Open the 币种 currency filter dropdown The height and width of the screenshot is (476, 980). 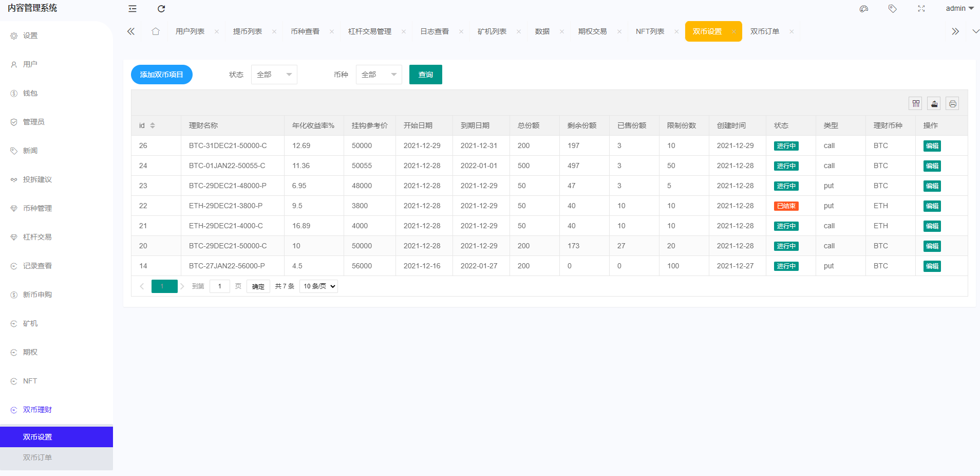tap(379, 75)
